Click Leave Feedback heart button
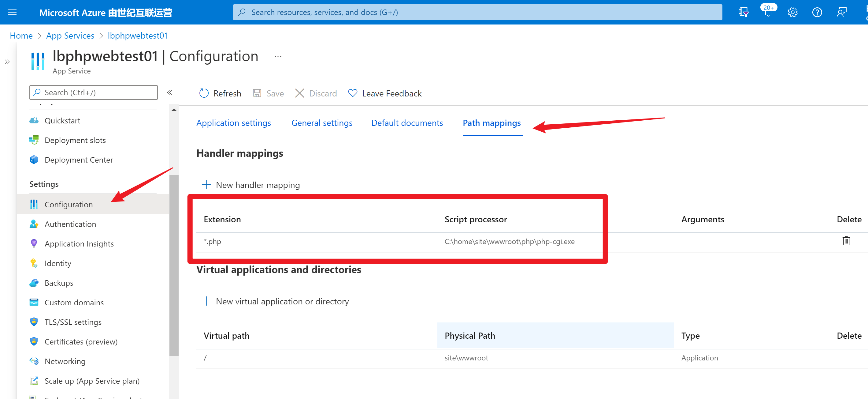The height and width of the screenshot is (399, 868). click(x=385, y=93)
